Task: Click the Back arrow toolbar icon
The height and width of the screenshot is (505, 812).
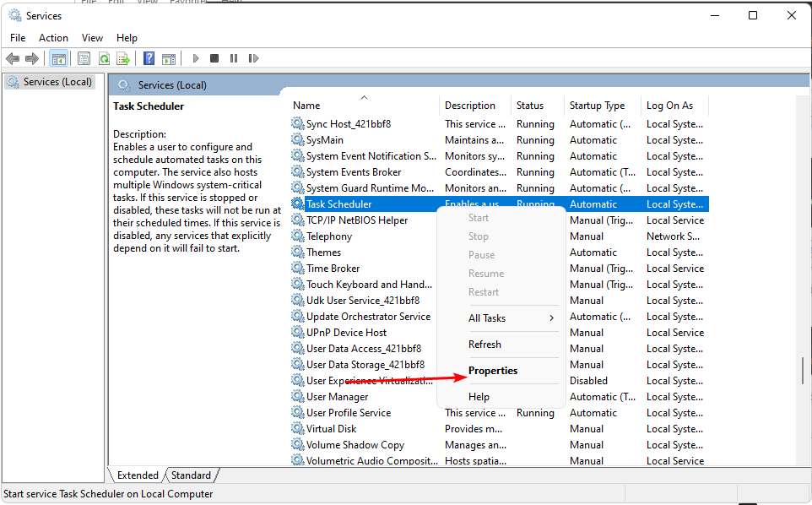Action: point(13,58)
